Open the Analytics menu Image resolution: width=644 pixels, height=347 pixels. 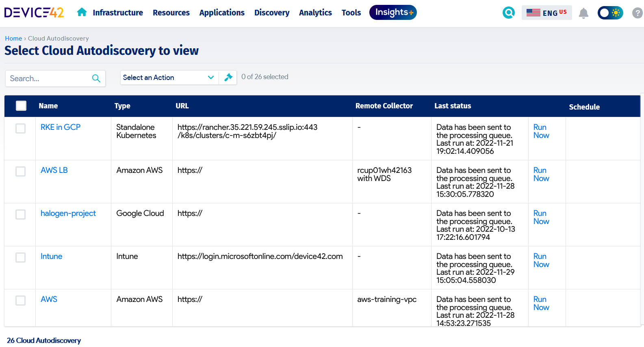pos(315,13)
